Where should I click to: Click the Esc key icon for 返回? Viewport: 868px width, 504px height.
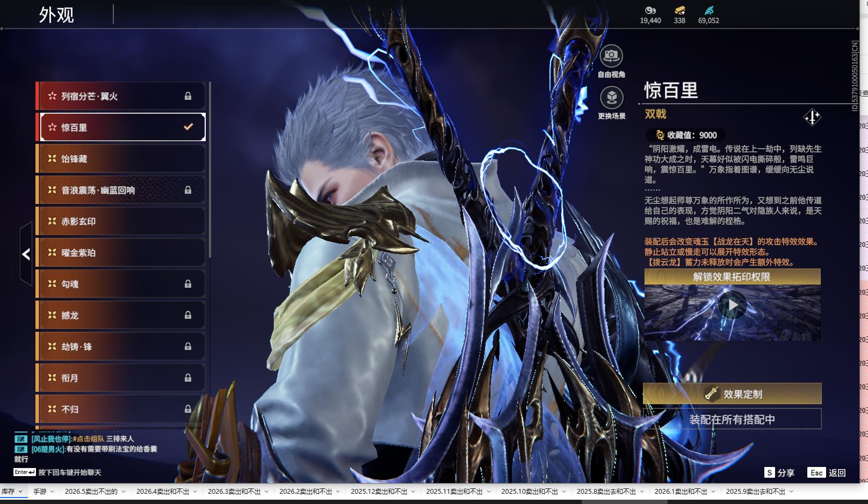(x=816, y=472)
